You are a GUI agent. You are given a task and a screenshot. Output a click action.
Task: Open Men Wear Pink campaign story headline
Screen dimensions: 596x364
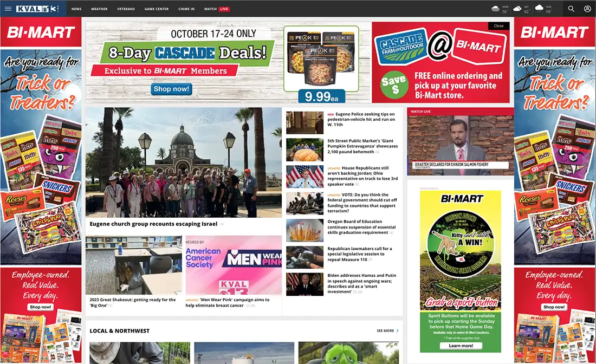[x=228, y=302]
